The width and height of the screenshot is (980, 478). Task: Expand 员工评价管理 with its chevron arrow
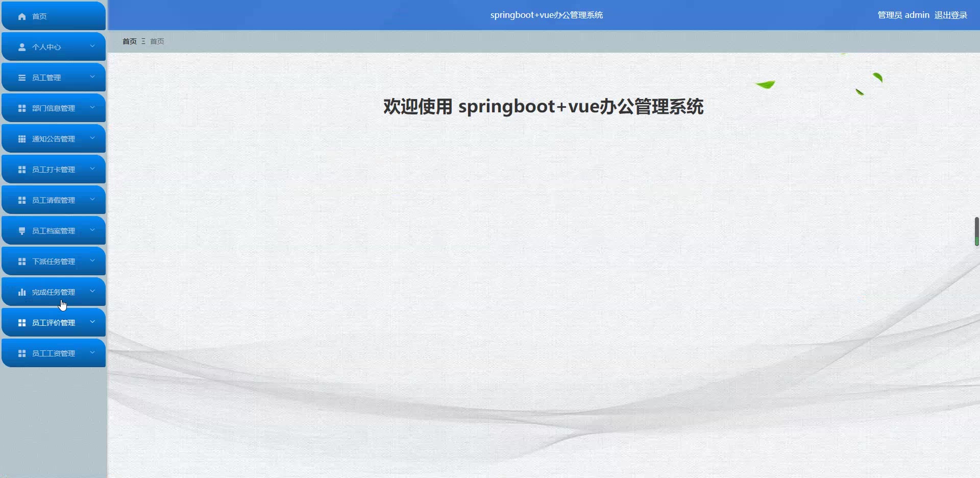pos(92,322)
